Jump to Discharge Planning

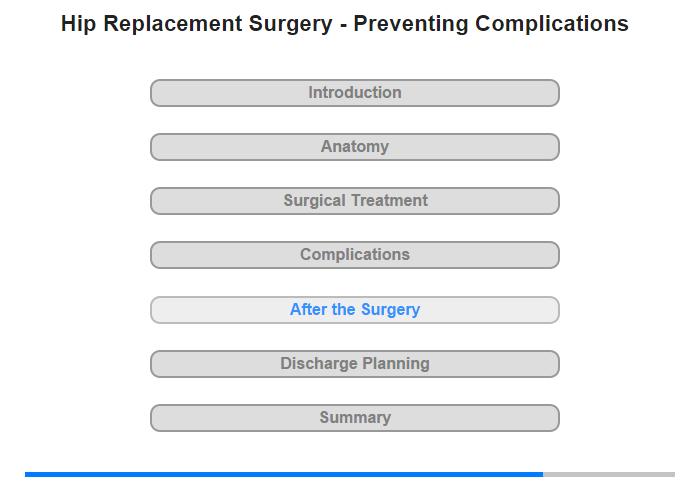coord(355,364)
